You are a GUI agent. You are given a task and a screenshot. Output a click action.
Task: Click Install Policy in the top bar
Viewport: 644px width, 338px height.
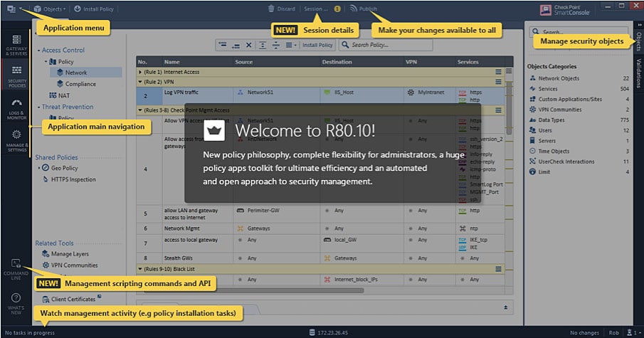[x=94, y=9]
